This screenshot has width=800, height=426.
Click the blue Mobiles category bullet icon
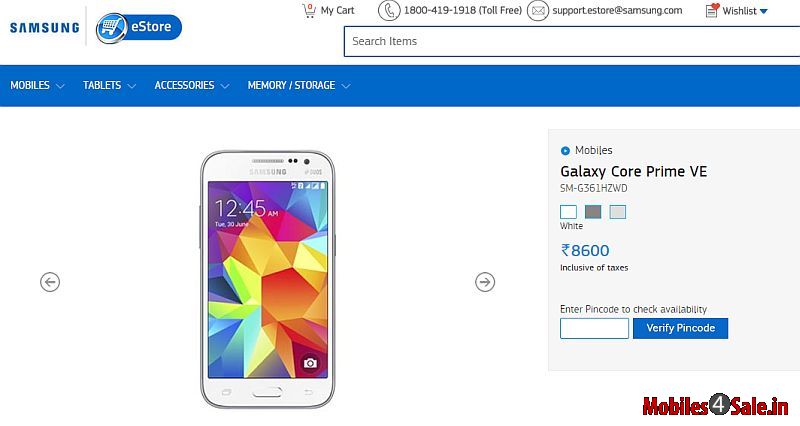pos(565,151)
